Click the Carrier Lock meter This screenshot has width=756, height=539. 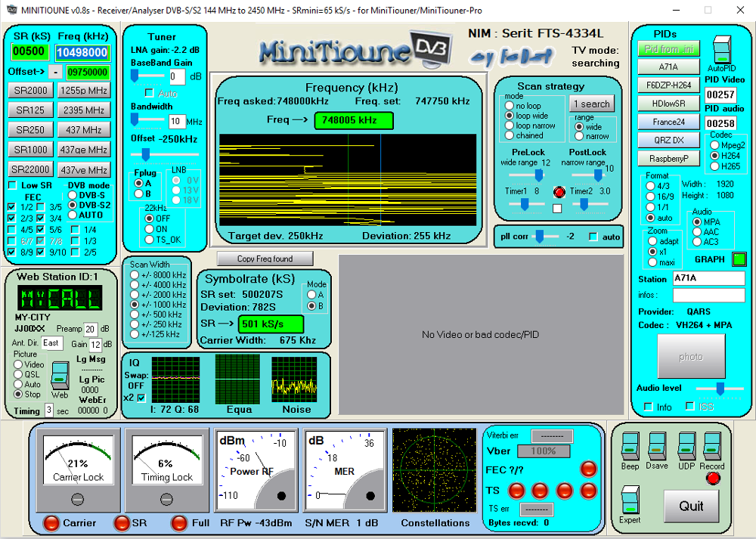pyautogui.click(x=78, y=470)
